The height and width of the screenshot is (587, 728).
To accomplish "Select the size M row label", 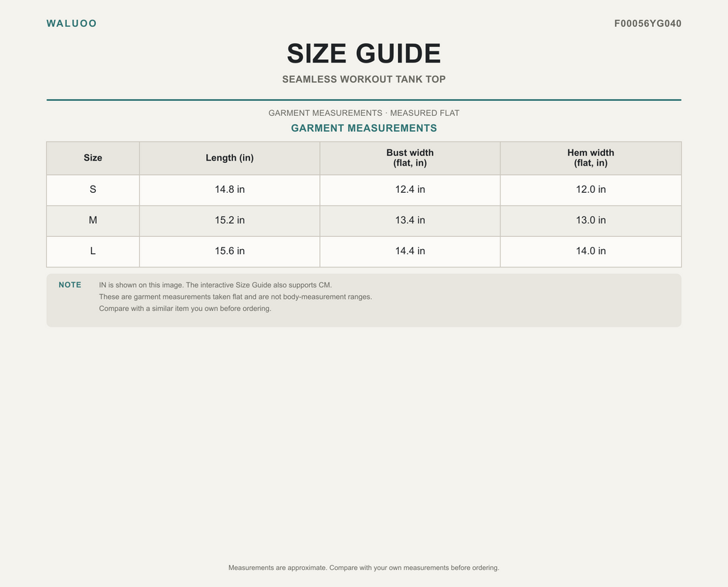I will click(x=93, y=221).
